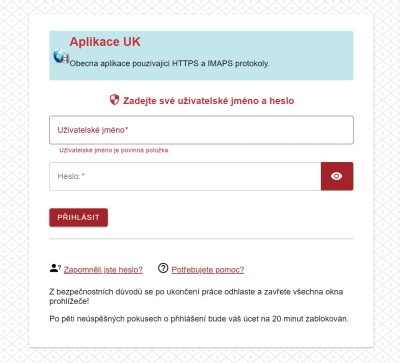The height and width of the screenshot is (363, 400).
Task: Click the person question-mark icon
Action: [55, 268]
